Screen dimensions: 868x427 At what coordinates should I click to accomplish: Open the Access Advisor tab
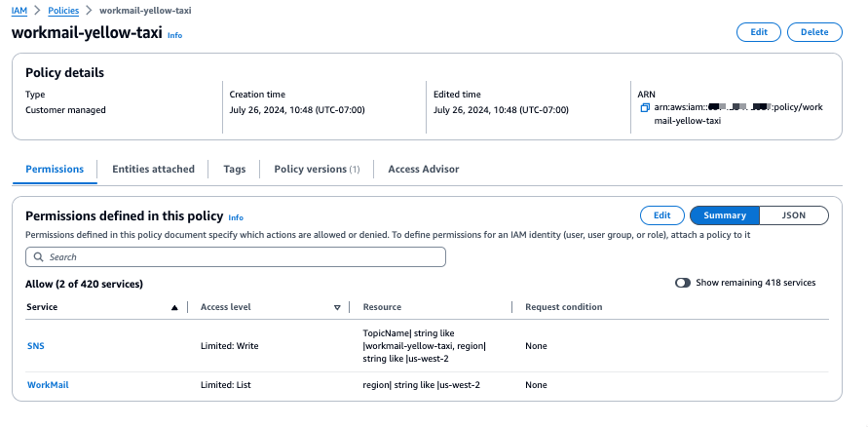[x=423, y=169]
